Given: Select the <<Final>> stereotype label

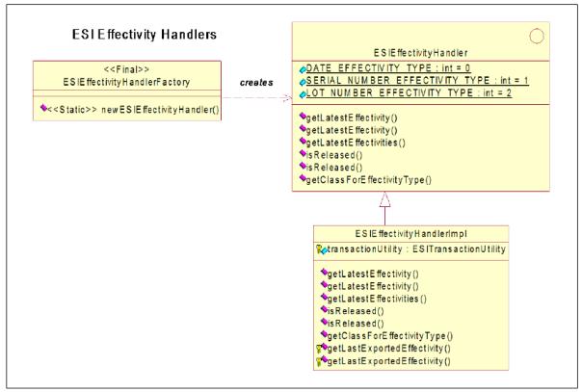Looking at the screenshot, I should (127, 69).
